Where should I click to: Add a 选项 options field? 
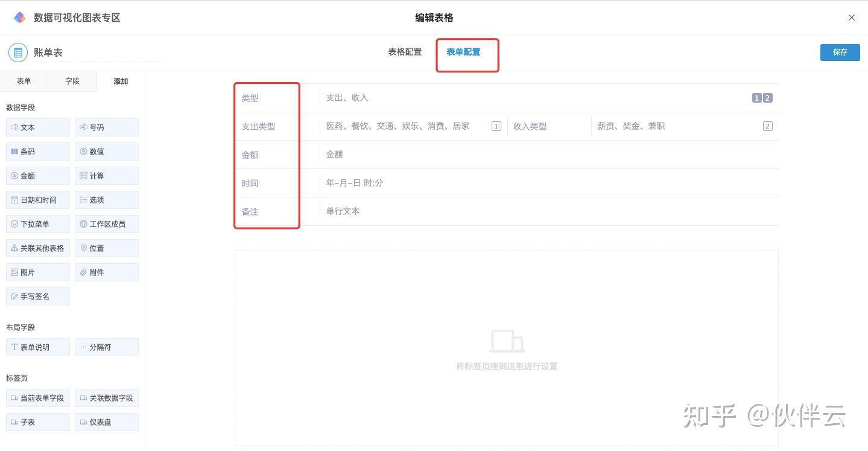pyautogui.click(x=107, y=200)
